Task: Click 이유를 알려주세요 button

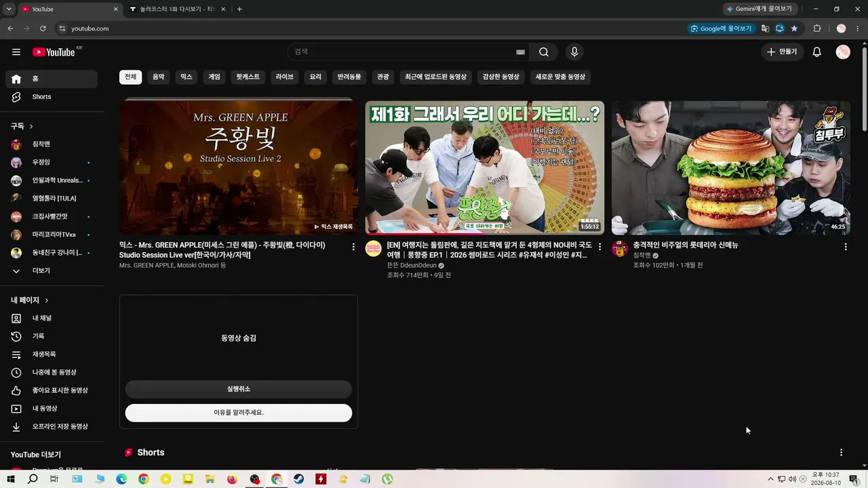Action: [x=239, y=413]
